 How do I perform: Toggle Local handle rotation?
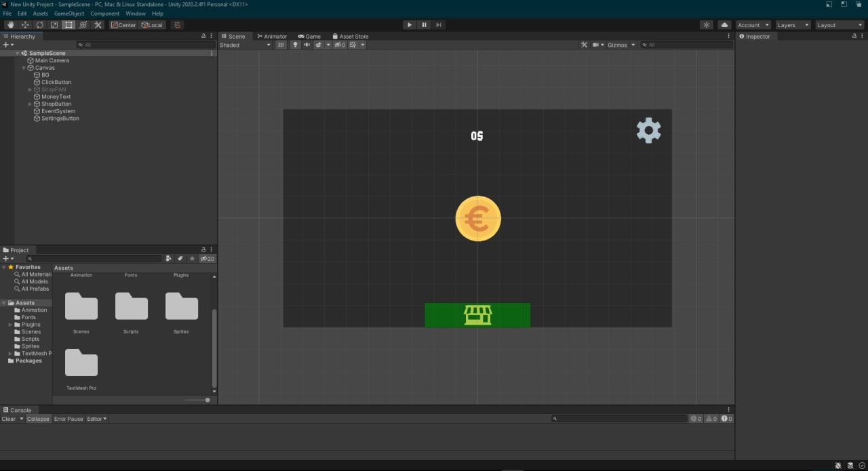tap(152, 25)
